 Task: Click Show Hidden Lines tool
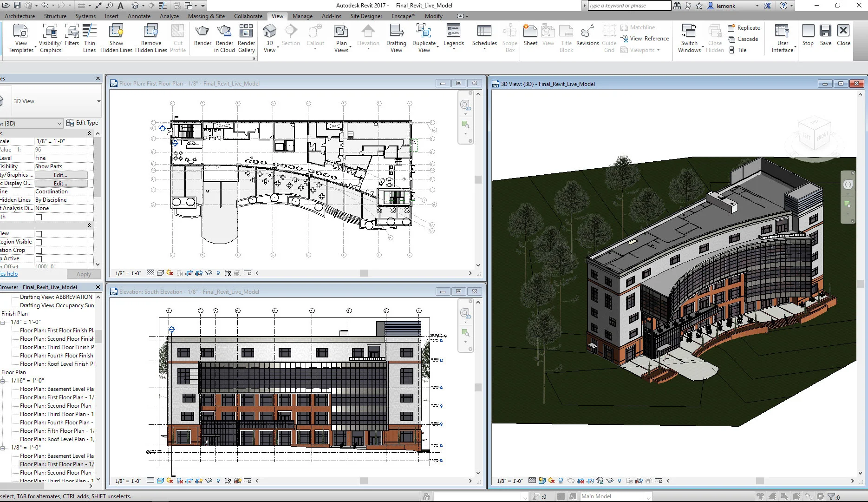tap(116, 38)
